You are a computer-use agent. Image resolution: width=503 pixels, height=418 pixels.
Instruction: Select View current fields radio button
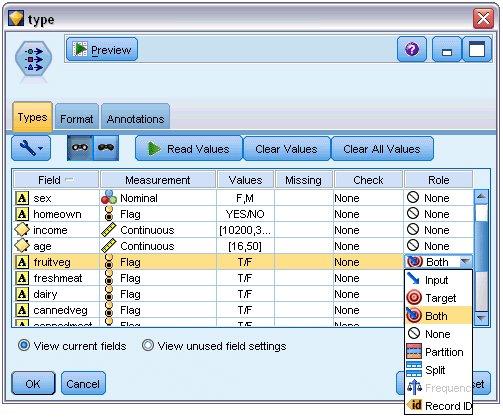click(24, 345)
